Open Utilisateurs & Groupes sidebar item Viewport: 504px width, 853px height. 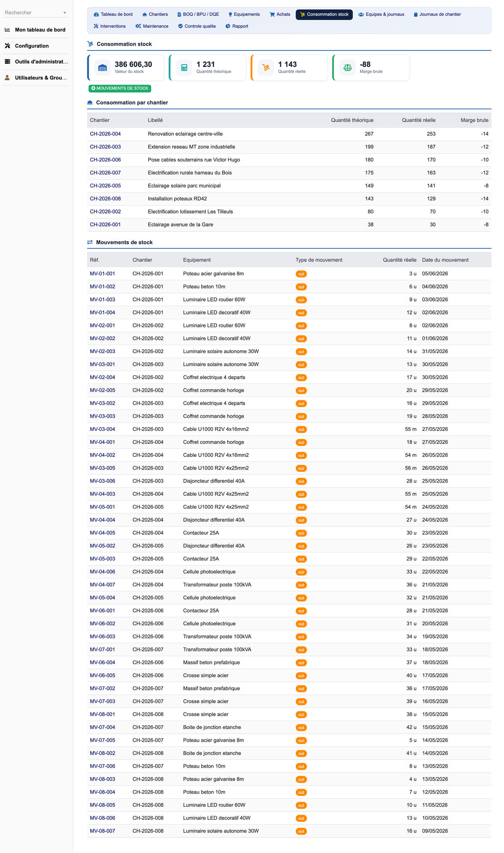[36, 78]
